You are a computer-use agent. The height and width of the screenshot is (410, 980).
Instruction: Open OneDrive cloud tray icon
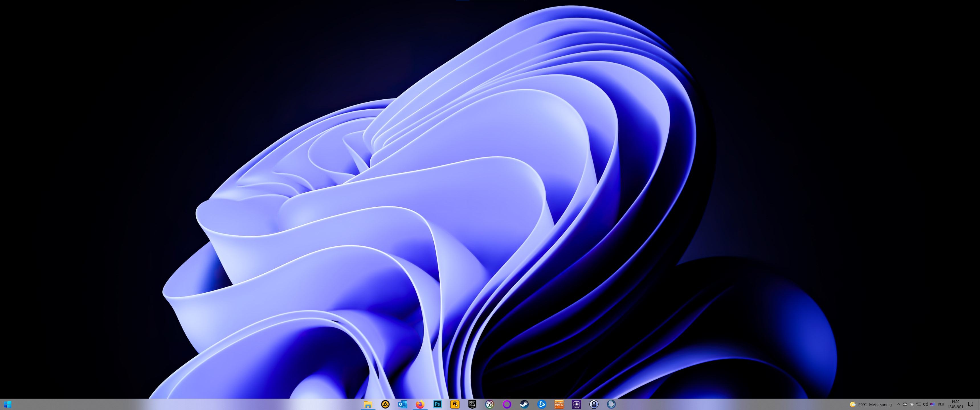coord(905,405)
